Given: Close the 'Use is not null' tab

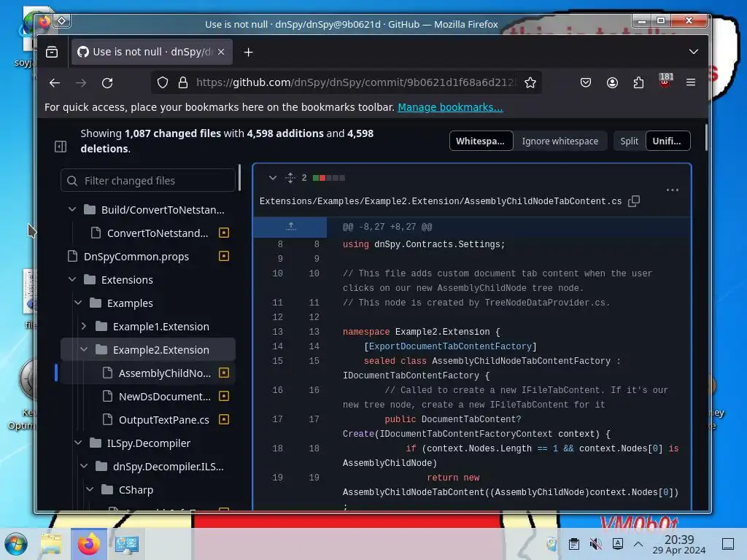Looking at the screenshot, I should click(x=221, y=52).
